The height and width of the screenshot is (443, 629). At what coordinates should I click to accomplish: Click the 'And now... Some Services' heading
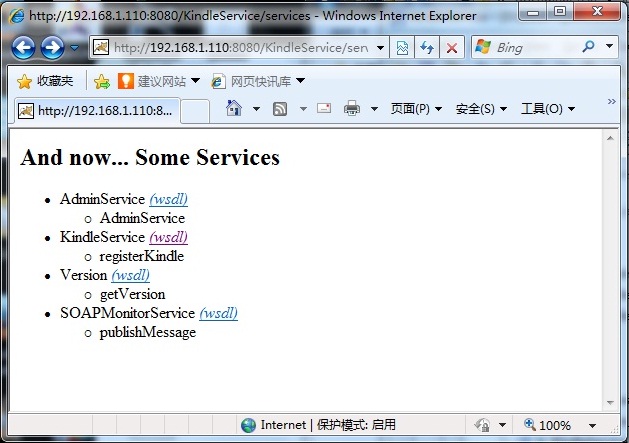pos(150,157)
